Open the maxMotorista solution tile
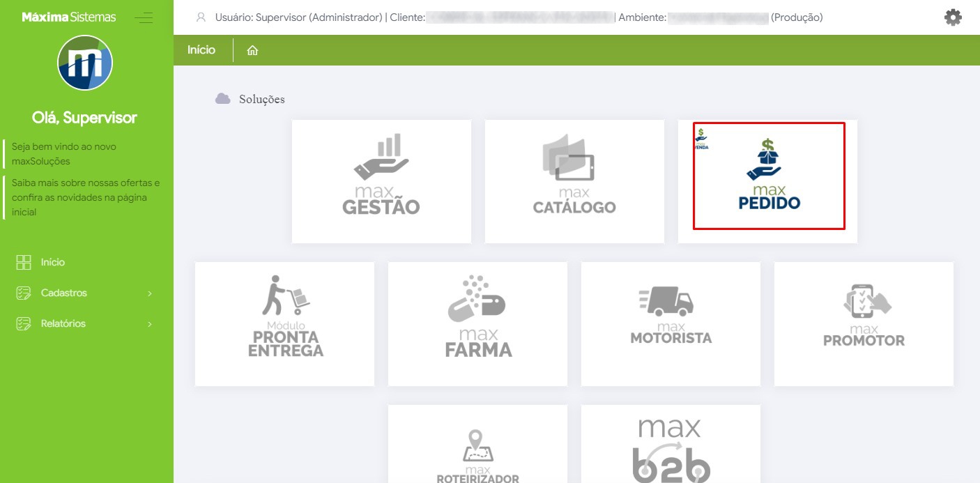Viewport: 980px width, 483px height. [x=671, y=323]
